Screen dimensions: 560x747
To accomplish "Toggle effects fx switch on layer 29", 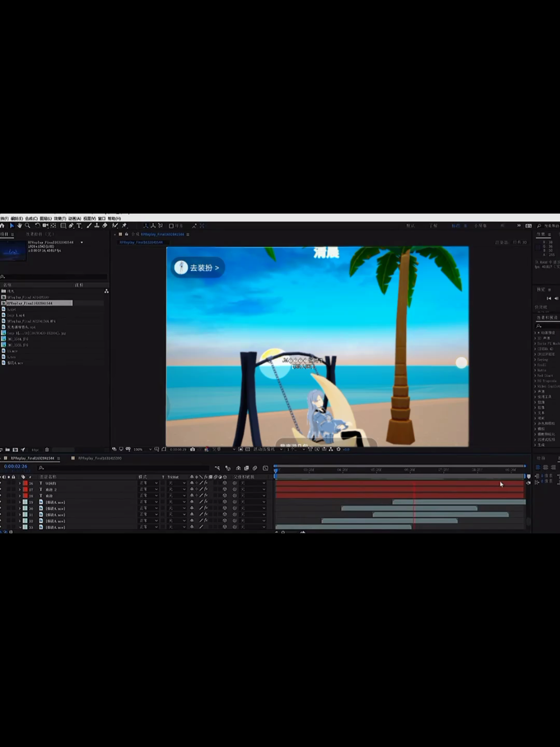I will click(206, 502).
